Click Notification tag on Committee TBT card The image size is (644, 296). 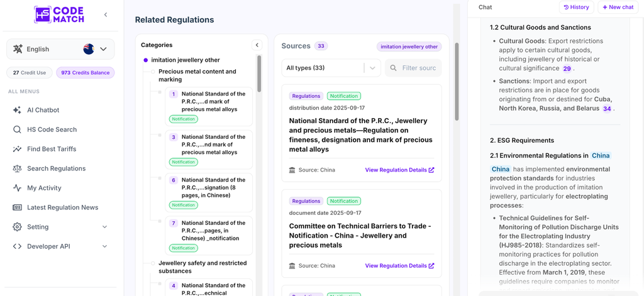pyautogui.click(x=344, y=201)
